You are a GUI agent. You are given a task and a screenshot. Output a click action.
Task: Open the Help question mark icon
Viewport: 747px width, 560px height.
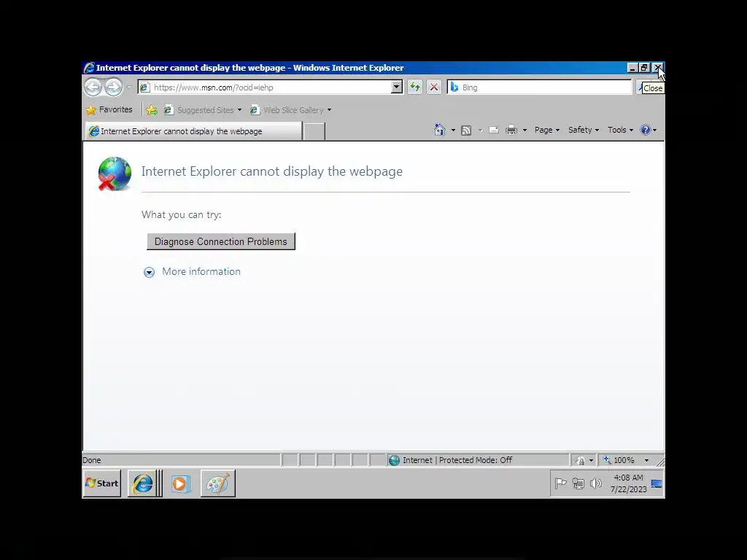coord(646,130)
